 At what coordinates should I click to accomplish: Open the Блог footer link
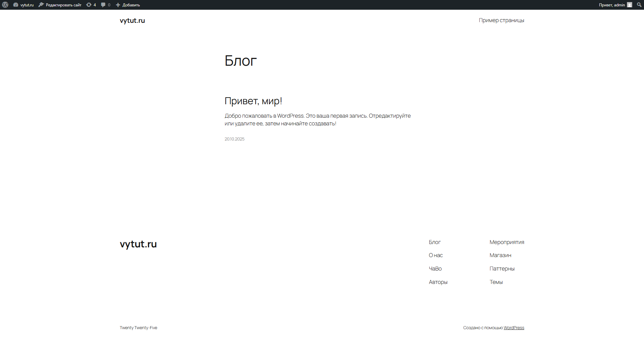coord(434,242)
